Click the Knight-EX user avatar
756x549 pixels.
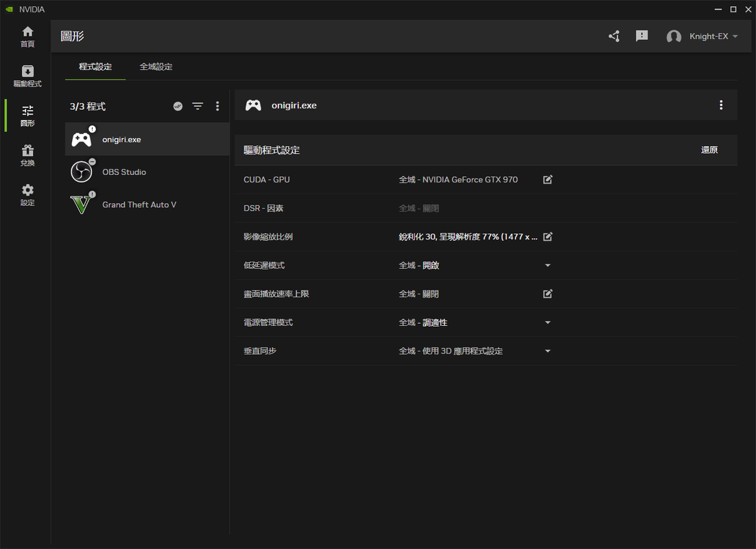674,36
